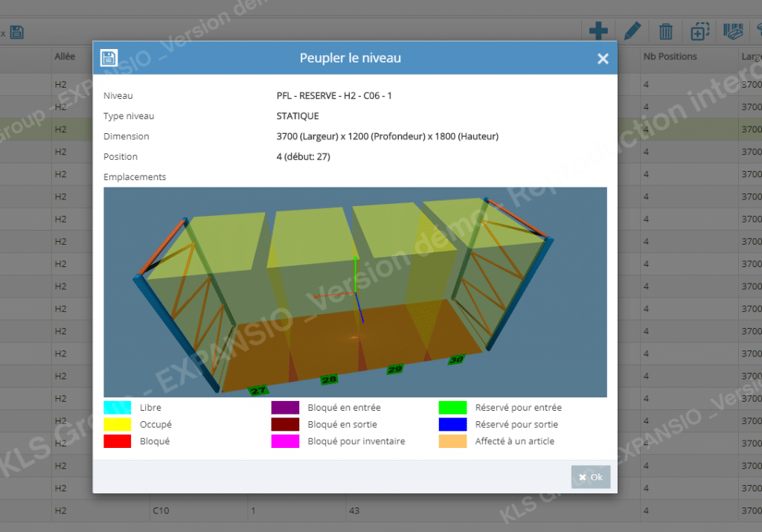The width and height of the screenshot is (762, 532).
Task: Select location label 29 in the 3D view
Action: [x=394, y=369]
